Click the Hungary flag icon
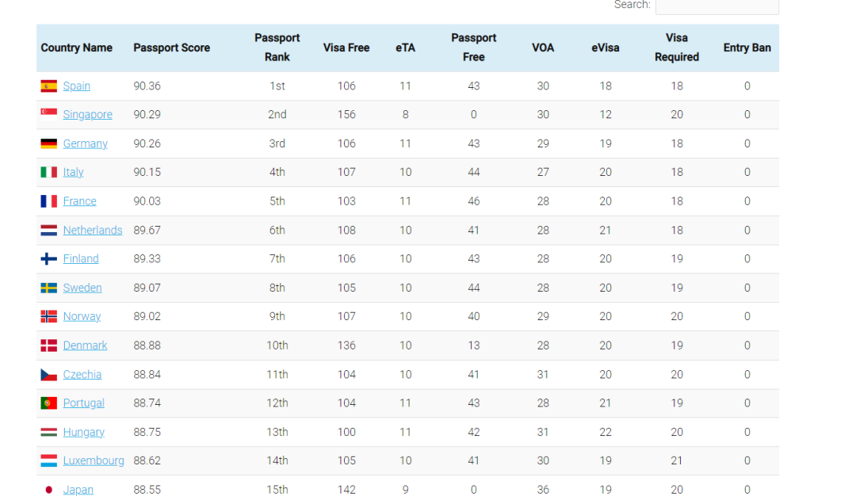 tap(48, 432)
